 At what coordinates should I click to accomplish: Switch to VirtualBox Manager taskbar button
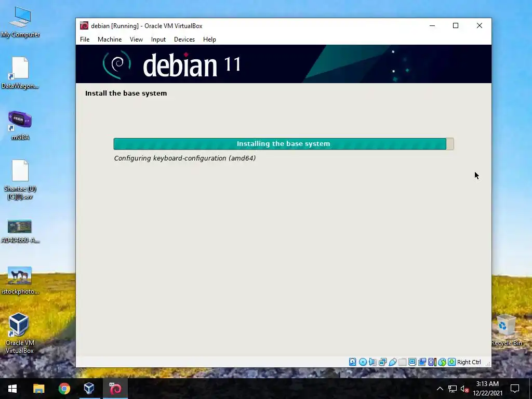(89, 389)
